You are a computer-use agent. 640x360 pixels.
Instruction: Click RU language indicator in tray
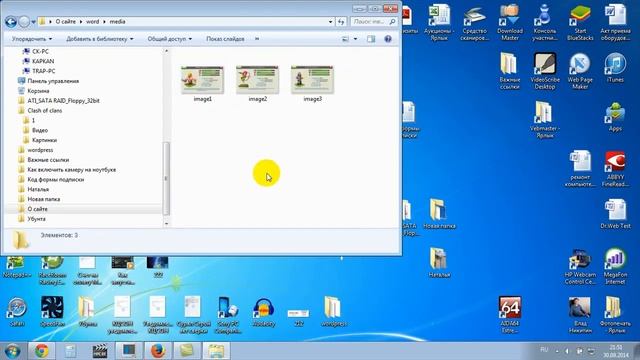544,350
